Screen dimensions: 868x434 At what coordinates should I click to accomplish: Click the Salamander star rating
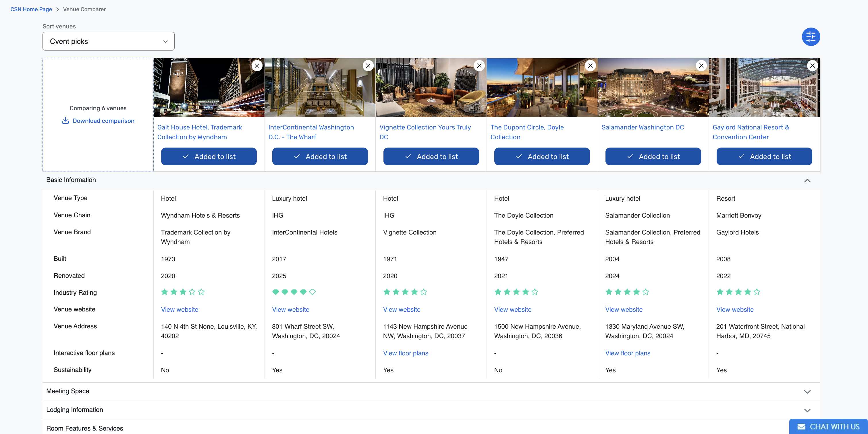coord(627,292)
